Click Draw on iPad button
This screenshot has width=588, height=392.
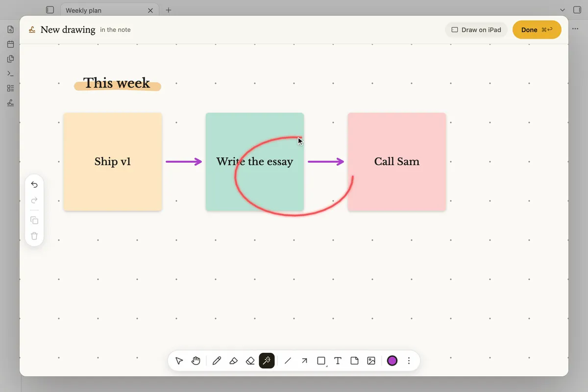pyautogui.click(x=476, y=30)
